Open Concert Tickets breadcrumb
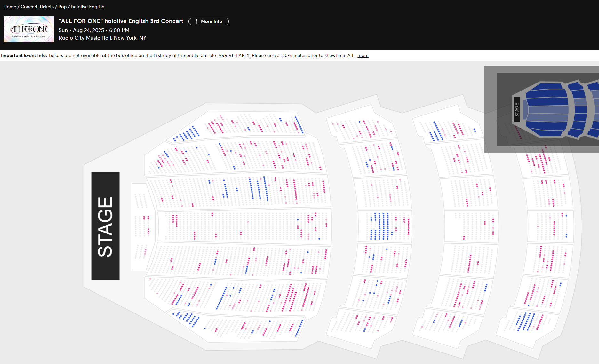599x364 pixels. 37,7
